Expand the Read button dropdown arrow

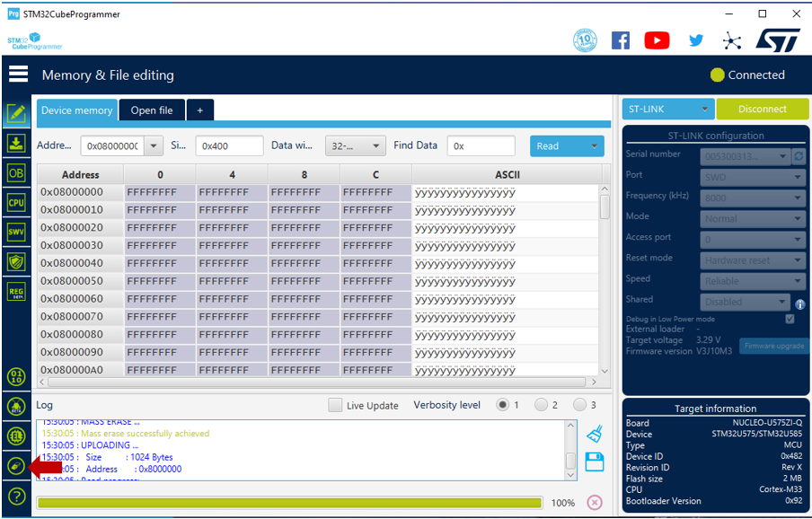click(x=594, y=146)
